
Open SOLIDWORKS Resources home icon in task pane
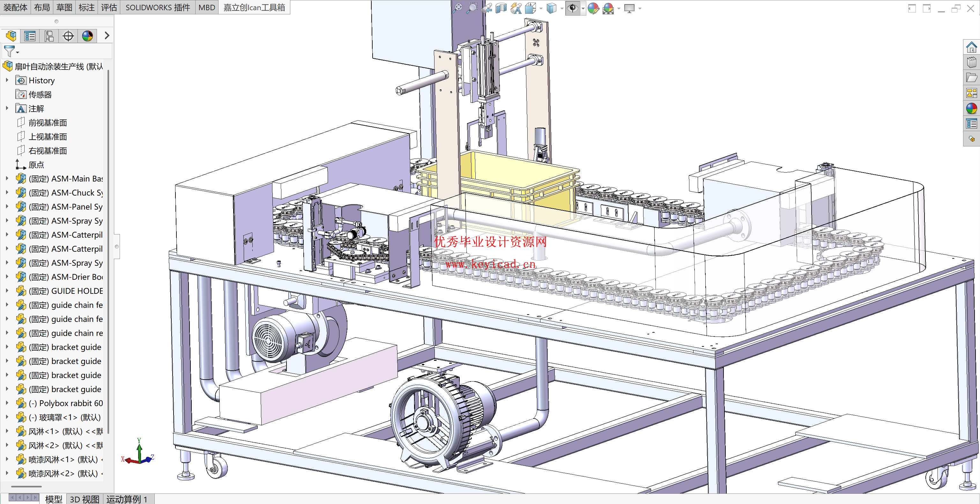click(x=971, y=47)
